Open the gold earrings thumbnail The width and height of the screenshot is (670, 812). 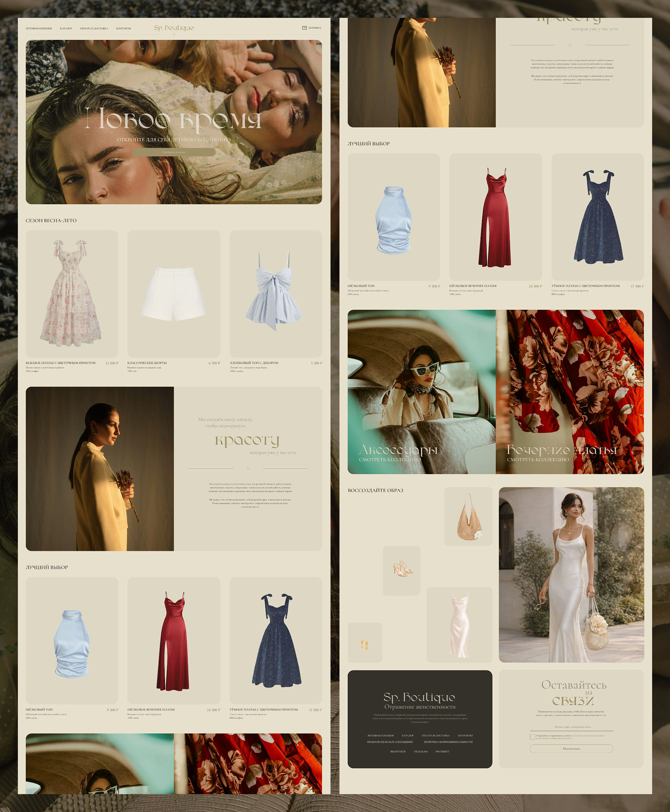[x=365, y=642]
